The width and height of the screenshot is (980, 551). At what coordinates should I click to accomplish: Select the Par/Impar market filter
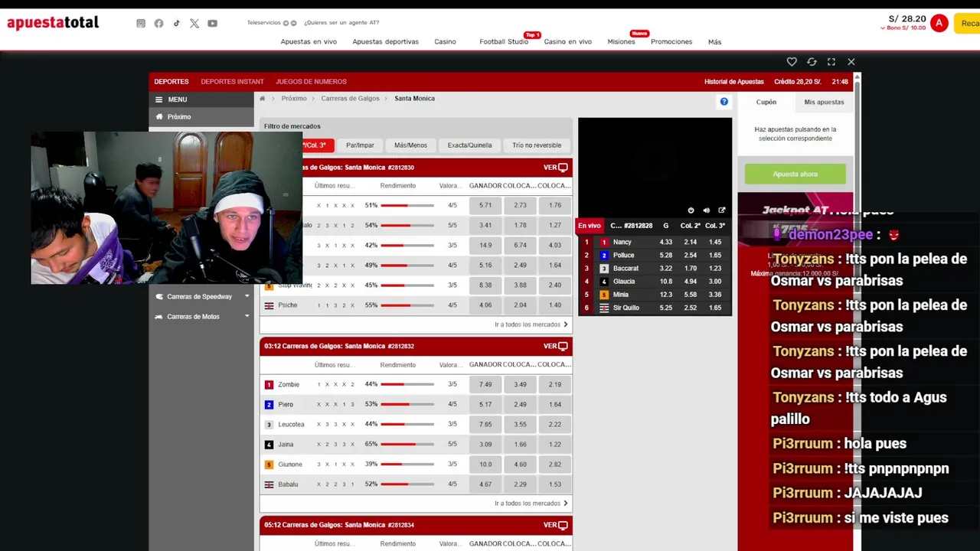click(360, 145)
